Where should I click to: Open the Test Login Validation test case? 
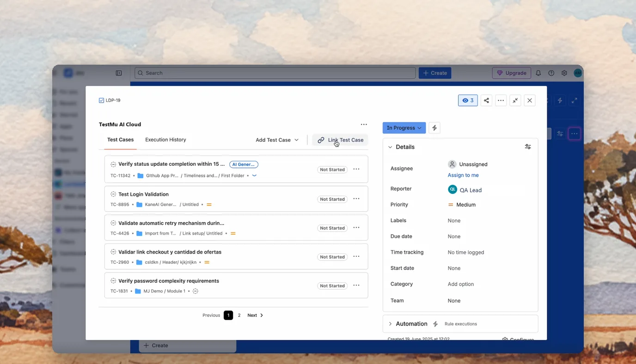tap(143, 194)
